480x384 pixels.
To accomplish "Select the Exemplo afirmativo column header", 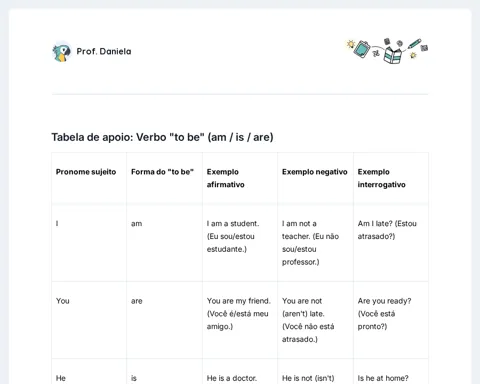I will [x=240, y=178].
